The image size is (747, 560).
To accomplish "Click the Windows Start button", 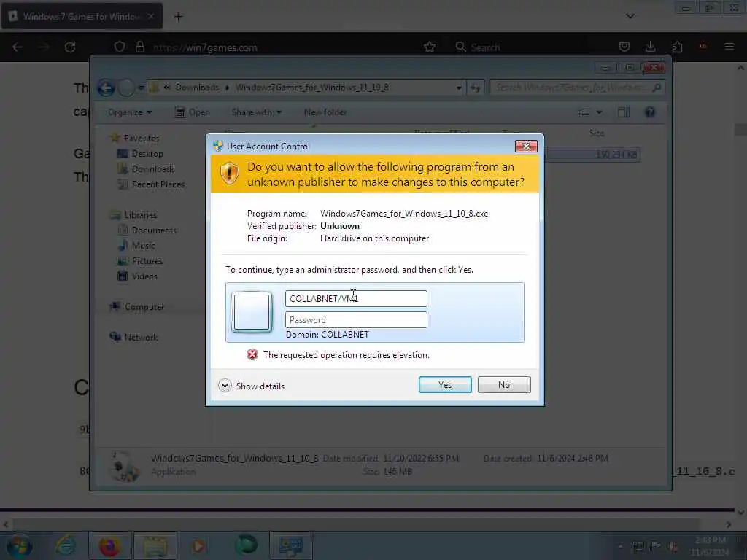I will tap(20, 545).
